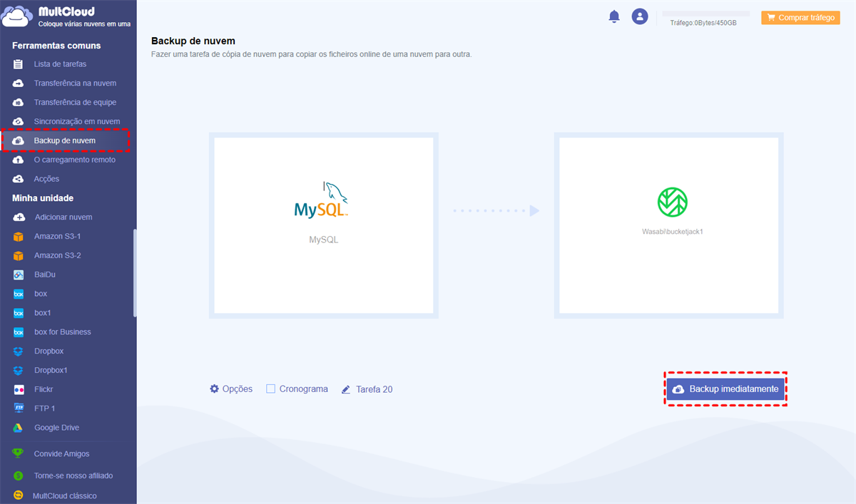Open Transferência na nuvem

coord(75,83)
